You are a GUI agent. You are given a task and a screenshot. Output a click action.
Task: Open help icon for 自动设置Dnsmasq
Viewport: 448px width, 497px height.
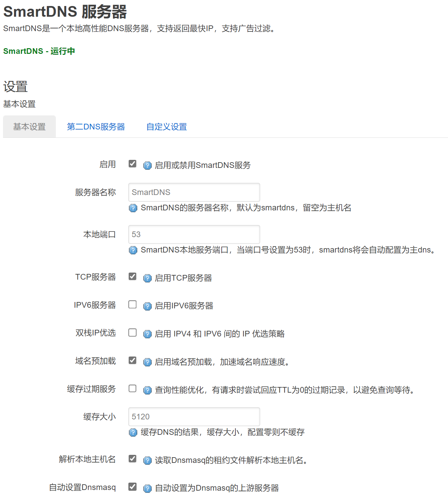click(147, 488)
